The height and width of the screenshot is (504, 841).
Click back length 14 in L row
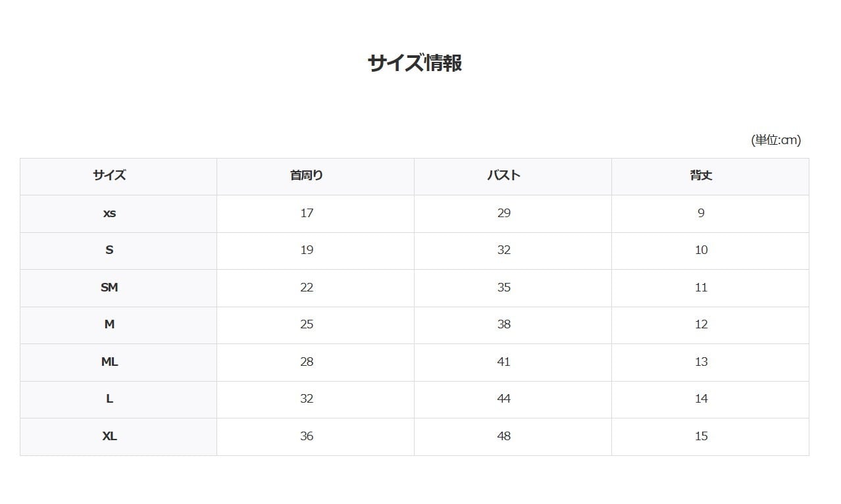pyautogui.click(x=701, y=399)
